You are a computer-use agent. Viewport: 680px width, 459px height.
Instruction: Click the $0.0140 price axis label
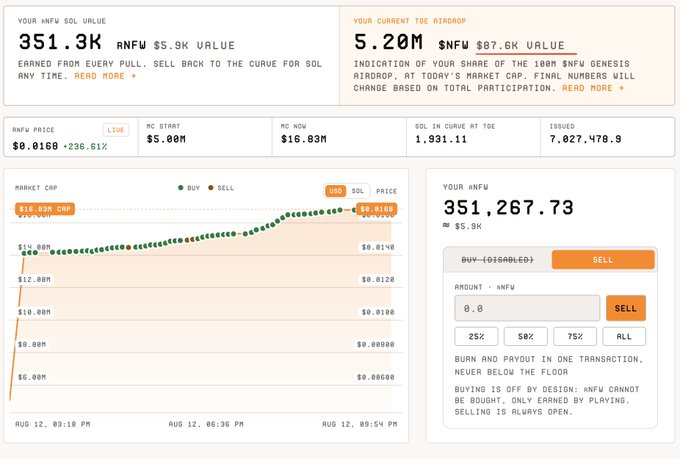click(378, 247)
